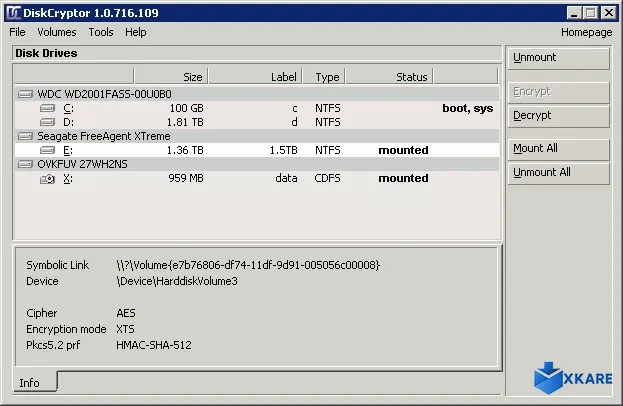Select the C: volume label
Image resolution: width=623 pixels, height=406 pixels.
tap(68, 108)
